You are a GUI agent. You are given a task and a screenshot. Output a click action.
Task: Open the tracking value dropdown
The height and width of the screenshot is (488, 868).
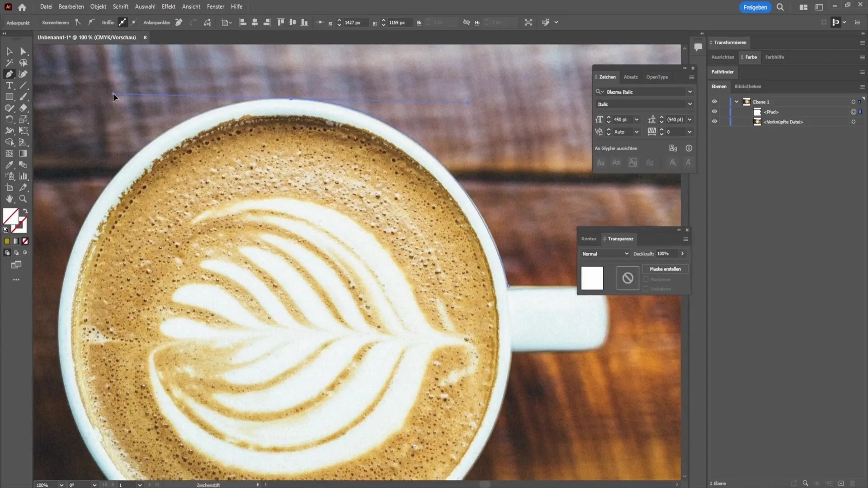(689, 132)
